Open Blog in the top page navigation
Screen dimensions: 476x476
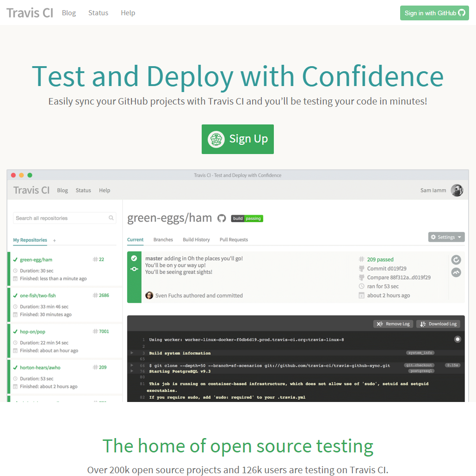69,13
